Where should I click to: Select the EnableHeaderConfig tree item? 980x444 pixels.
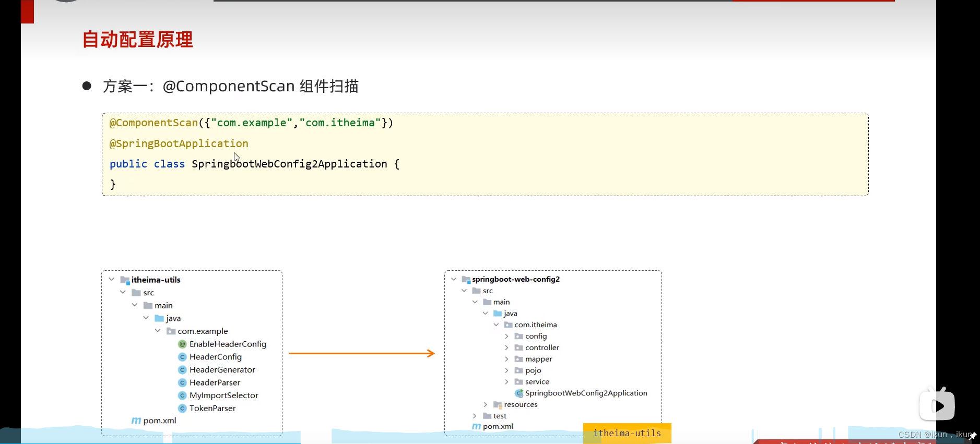click(x=222, y=344)
